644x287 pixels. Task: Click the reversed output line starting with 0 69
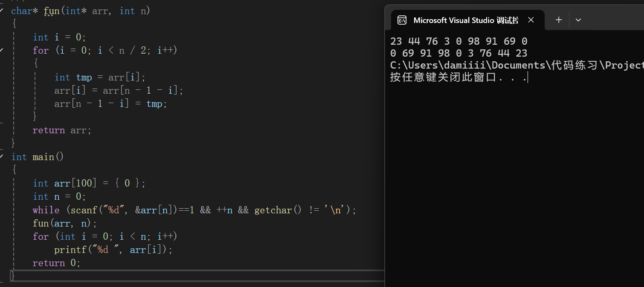point(458,53)
